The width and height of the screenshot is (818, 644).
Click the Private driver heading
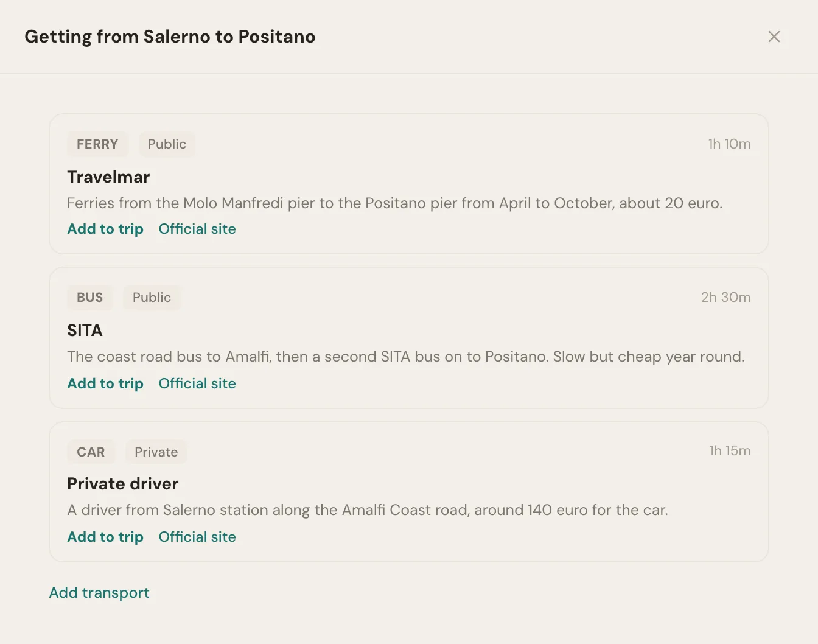(x=123, y=484)
